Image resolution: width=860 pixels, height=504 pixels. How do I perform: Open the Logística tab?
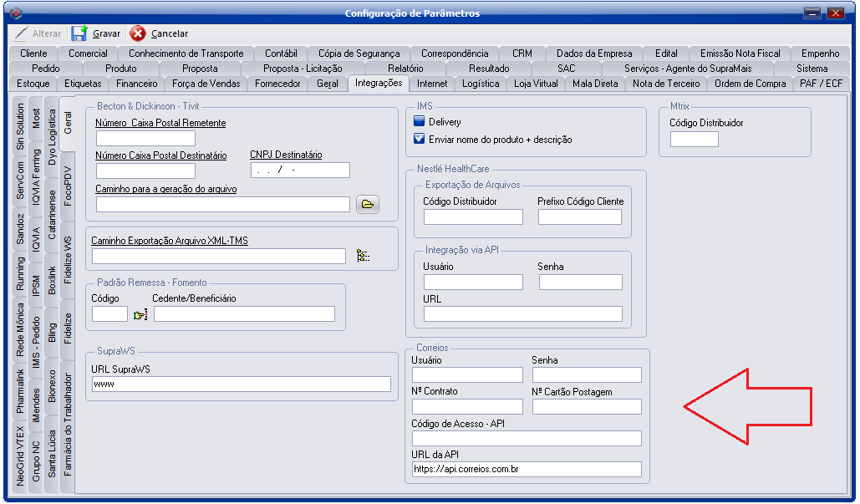[481, 84]
